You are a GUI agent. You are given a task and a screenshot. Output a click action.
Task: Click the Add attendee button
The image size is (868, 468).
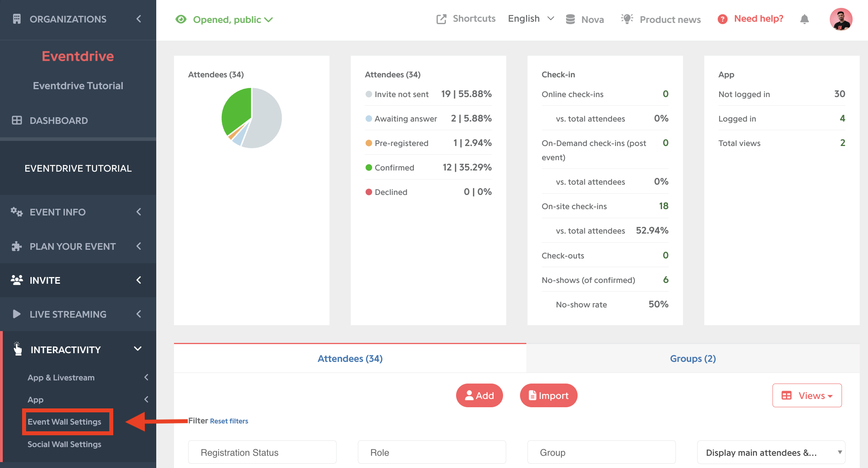pos(479,395)
